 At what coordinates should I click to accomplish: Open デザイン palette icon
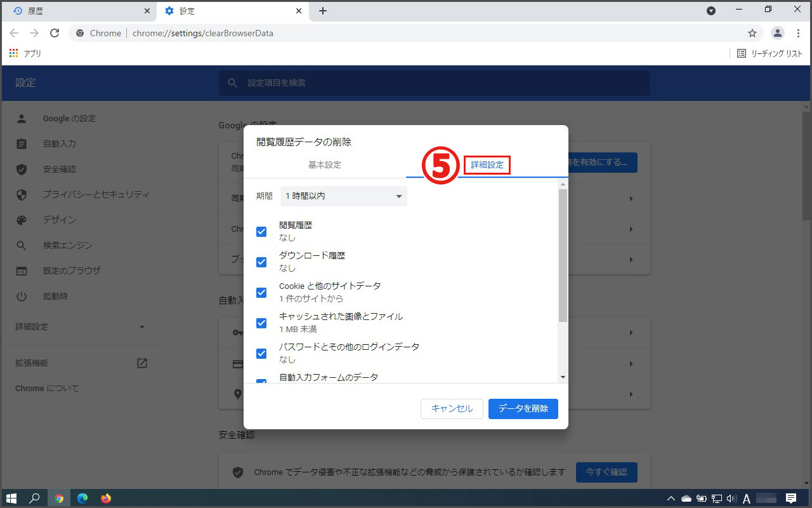(x=22, y=220)
